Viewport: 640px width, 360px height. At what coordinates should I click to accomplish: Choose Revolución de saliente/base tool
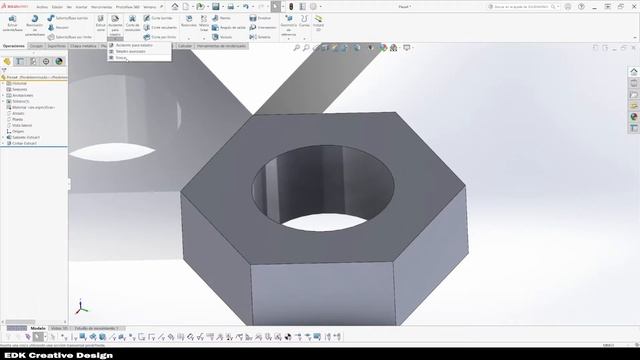click(x=35, y=25)
